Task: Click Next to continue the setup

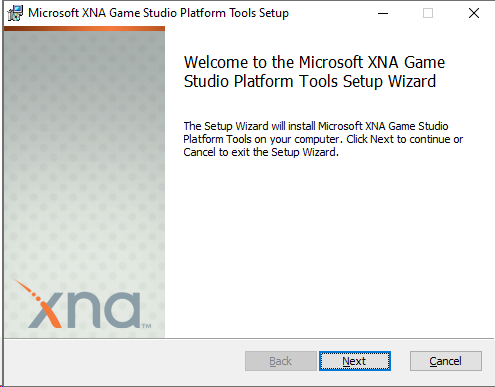Action: pos(355,361)
